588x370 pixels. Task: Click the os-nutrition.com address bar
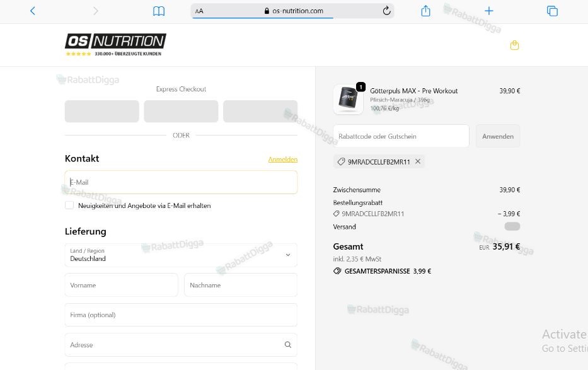tap(292, 11)
